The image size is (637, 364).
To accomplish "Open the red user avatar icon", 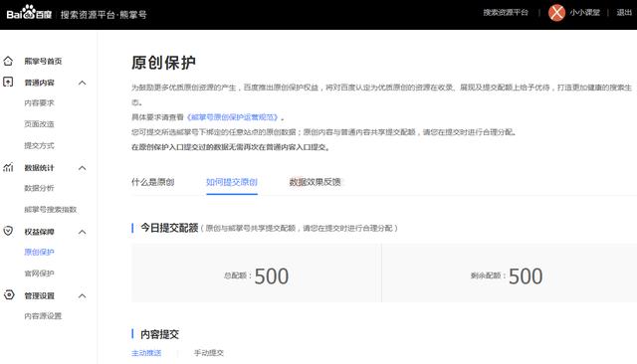I will tap(556, 13).
